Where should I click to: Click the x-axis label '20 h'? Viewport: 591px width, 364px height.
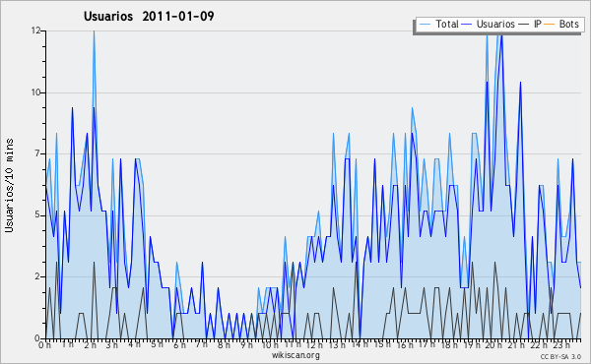[493, 345]
